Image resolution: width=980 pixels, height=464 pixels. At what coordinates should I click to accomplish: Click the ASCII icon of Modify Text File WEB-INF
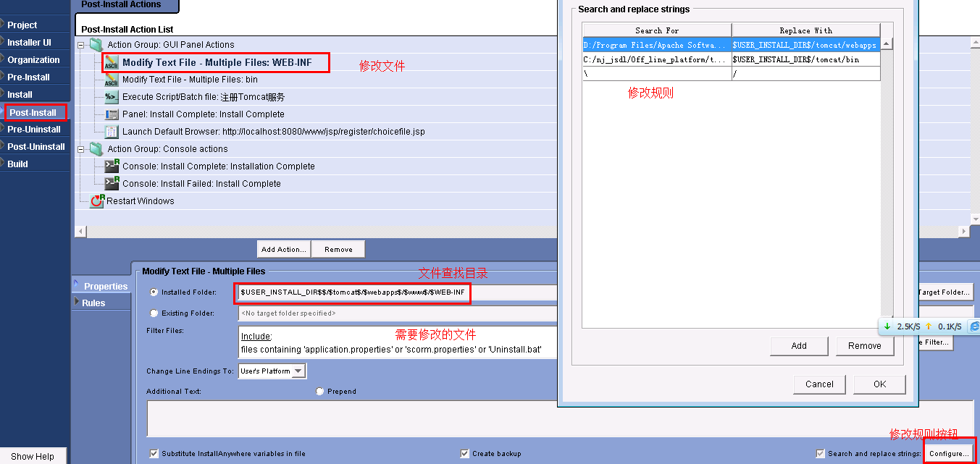pyautogui.click(x=112, y=62)
